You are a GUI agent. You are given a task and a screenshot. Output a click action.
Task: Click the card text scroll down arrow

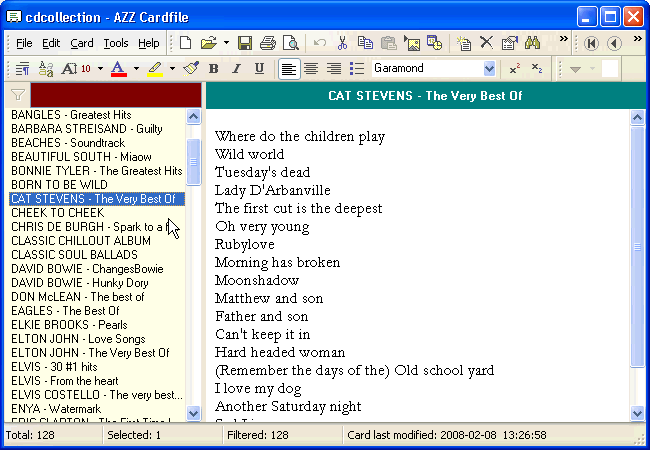[x=637, y=413]
